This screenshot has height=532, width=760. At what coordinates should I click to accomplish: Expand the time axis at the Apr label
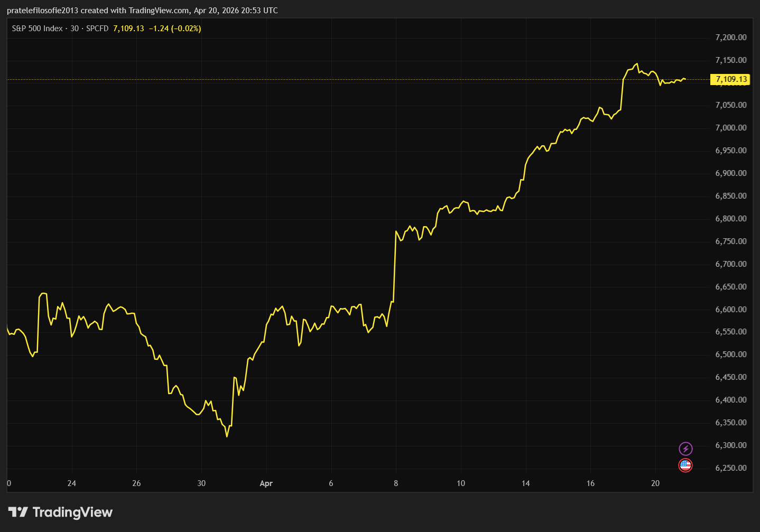pos(266,483)
